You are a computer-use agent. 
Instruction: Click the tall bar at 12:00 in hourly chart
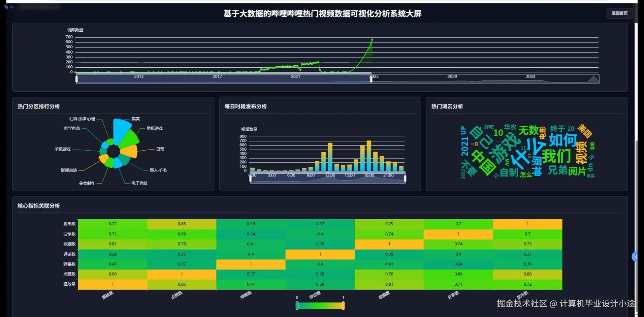coord(330,157)
